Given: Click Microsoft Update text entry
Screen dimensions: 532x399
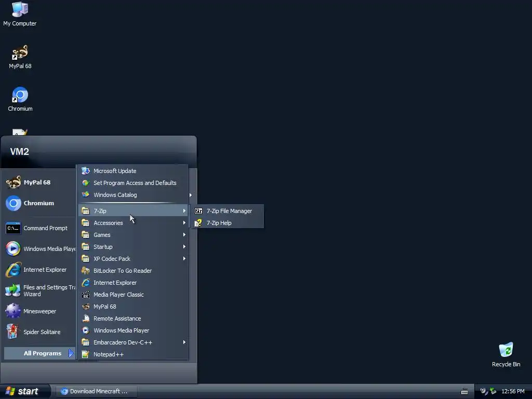Looking at the screenshot, I should [x=115, y=171].
